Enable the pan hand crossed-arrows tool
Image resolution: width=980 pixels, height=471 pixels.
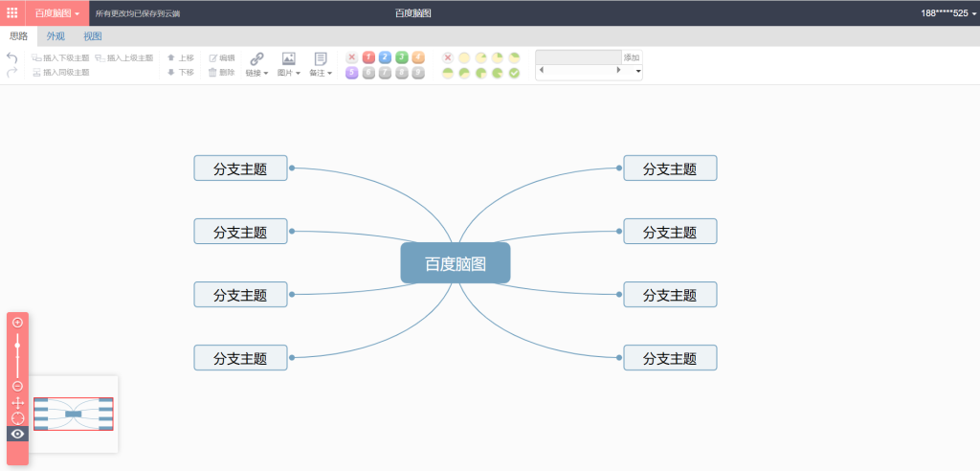(x=17, y=403)
